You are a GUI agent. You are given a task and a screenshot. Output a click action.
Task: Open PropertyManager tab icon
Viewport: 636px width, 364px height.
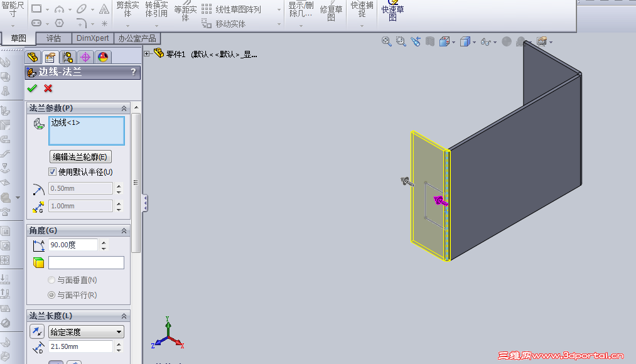pos(50,56)
